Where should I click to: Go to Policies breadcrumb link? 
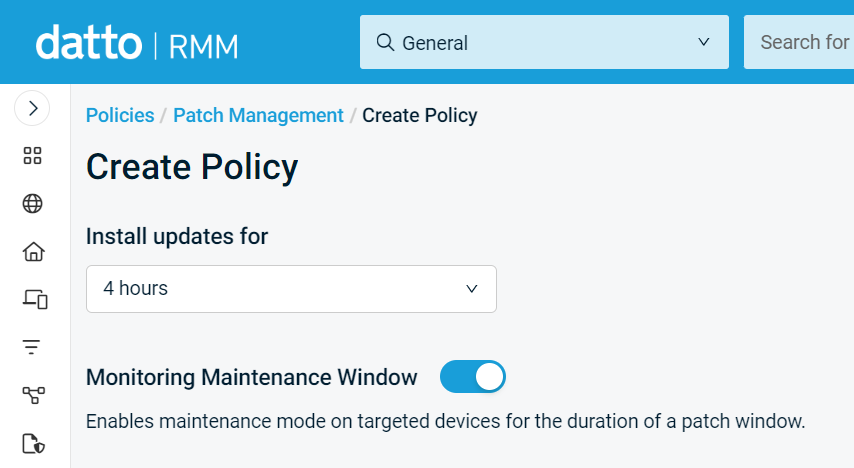point(120,116)
